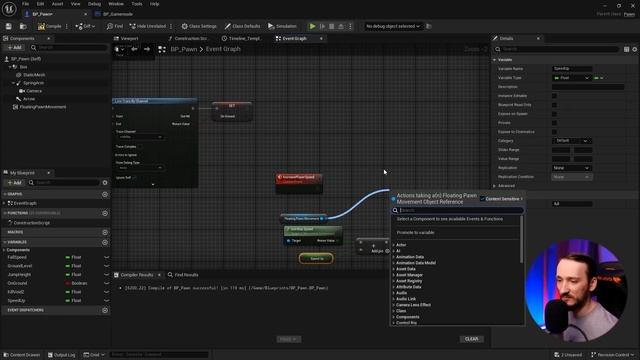The height and width of the screenshot is (360, 640).
Task: Add new graph with Graphs plus icon
Action: 105,194
